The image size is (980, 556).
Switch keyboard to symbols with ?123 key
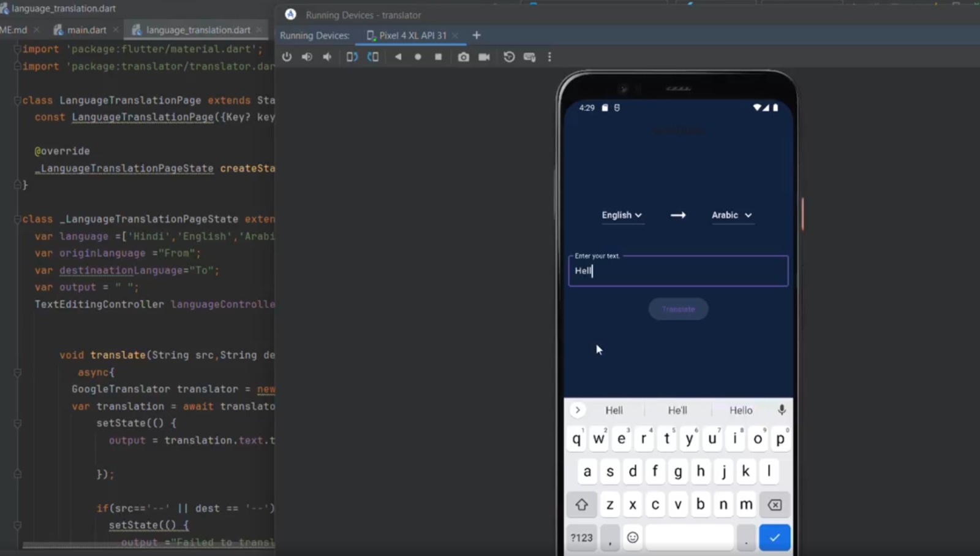(x=581, y=537)
